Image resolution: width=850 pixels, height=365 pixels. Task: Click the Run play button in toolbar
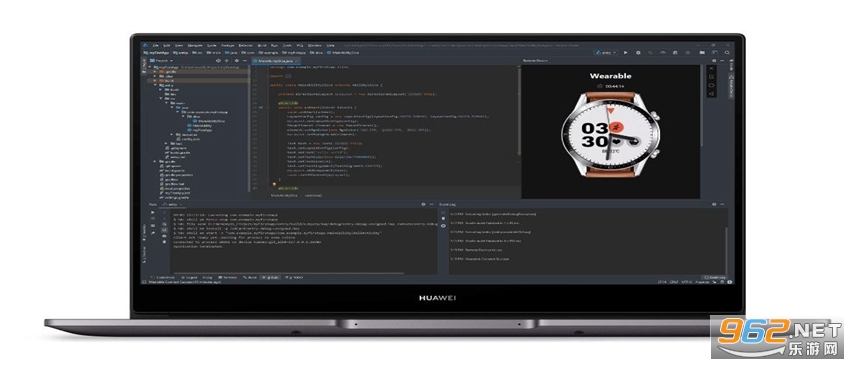click(626, 53)
